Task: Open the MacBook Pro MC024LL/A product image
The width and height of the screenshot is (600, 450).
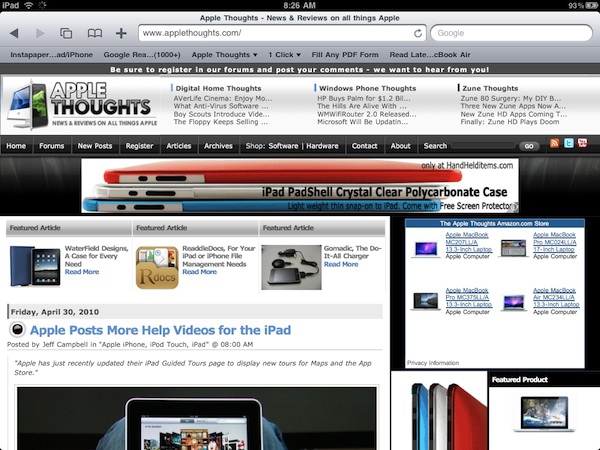Action: click(x=514, y=249)
